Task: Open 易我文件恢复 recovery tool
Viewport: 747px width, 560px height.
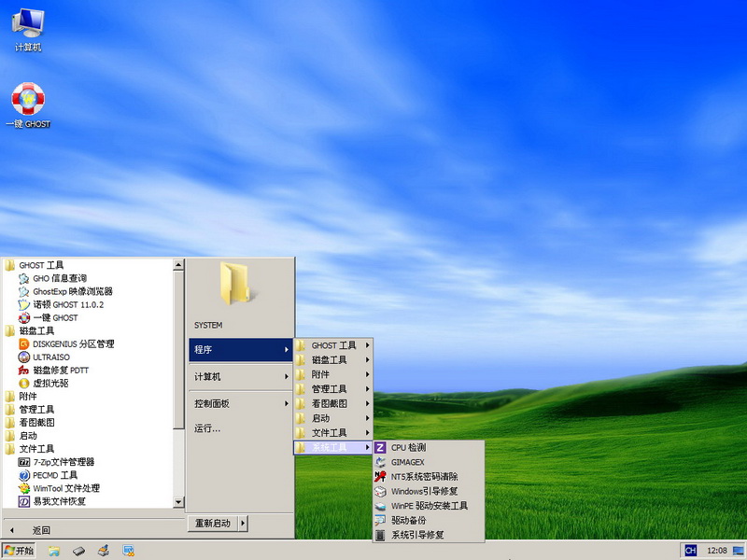Action: pyautogui.click(x=52, y=501)
